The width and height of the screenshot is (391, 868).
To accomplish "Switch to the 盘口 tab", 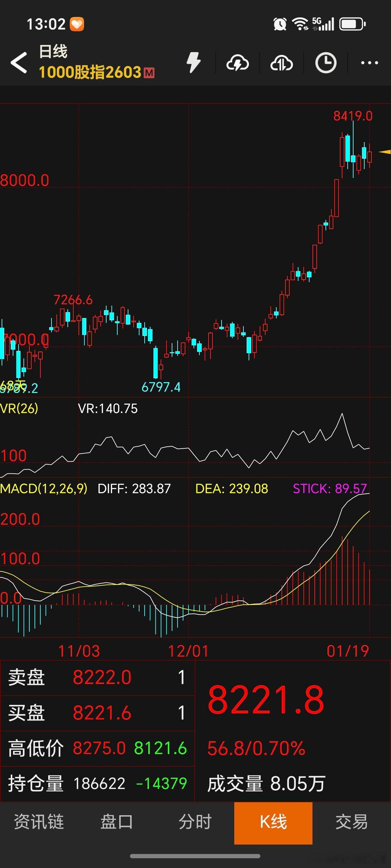I will [117, 821].
